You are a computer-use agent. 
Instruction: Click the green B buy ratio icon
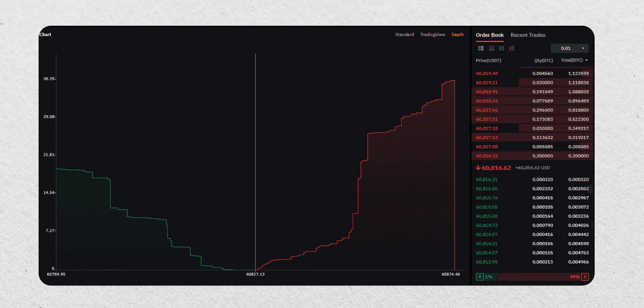pos(480,277)
